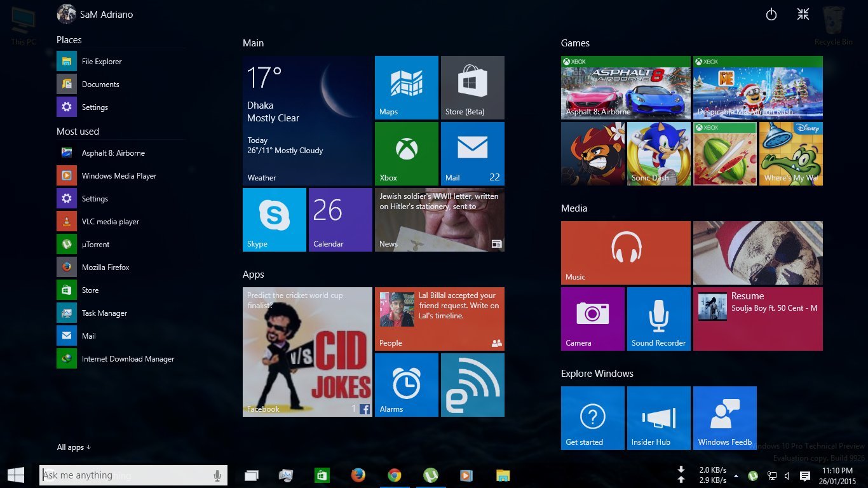Launch Where's My Water game tile

pos(791,154)
